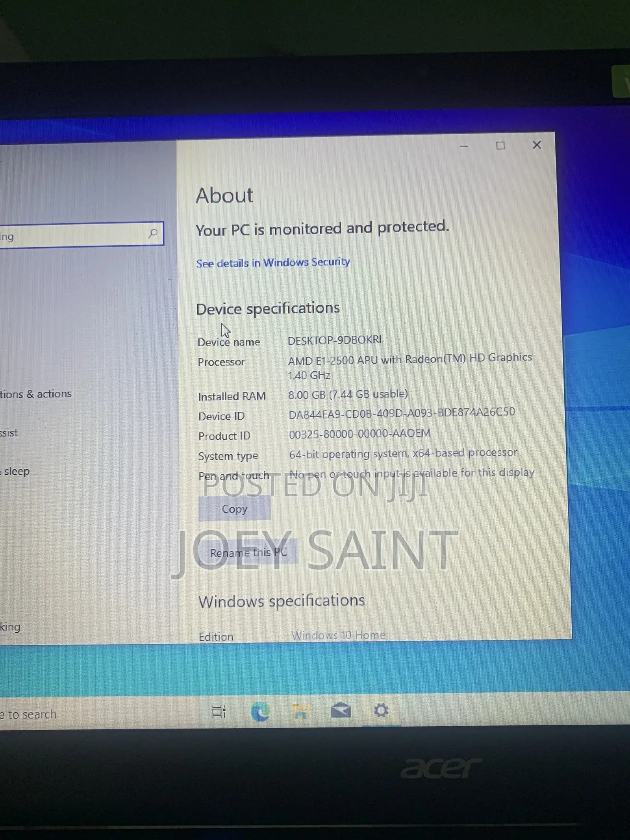630x840 pixels.
Task: Open Focus assist in sidebar
Action: 9,433
